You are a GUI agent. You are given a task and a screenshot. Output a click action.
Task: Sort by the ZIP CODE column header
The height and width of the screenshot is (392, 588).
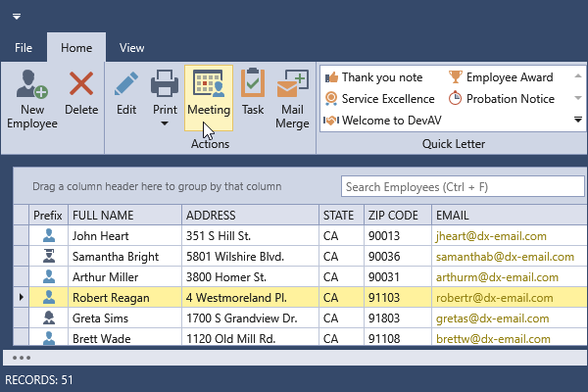[x=396, y=215]
